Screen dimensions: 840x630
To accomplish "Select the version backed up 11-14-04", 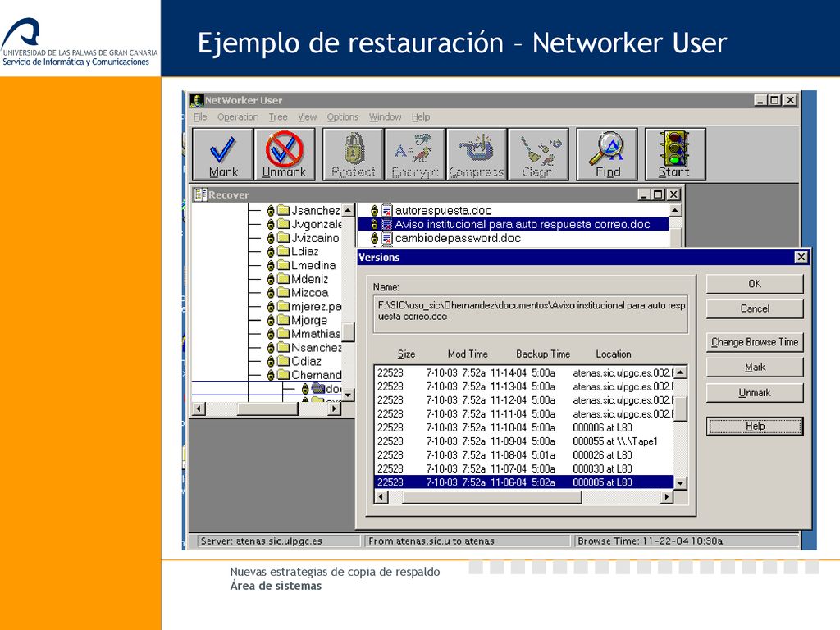I will [x=524, y=373].
